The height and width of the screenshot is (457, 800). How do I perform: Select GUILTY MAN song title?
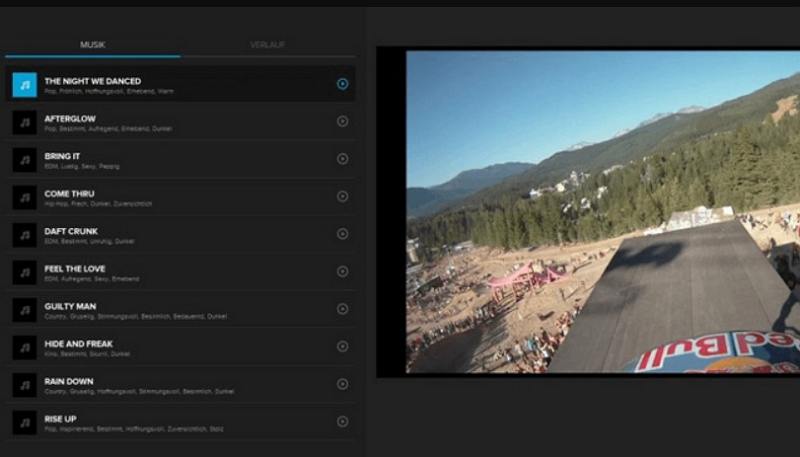click(x=70, y=306)
